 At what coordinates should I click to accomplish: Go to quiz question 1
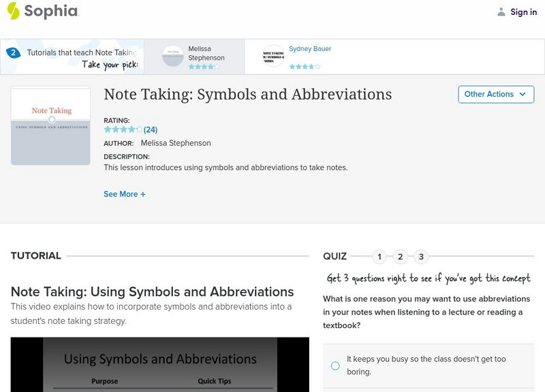point(380,257)
